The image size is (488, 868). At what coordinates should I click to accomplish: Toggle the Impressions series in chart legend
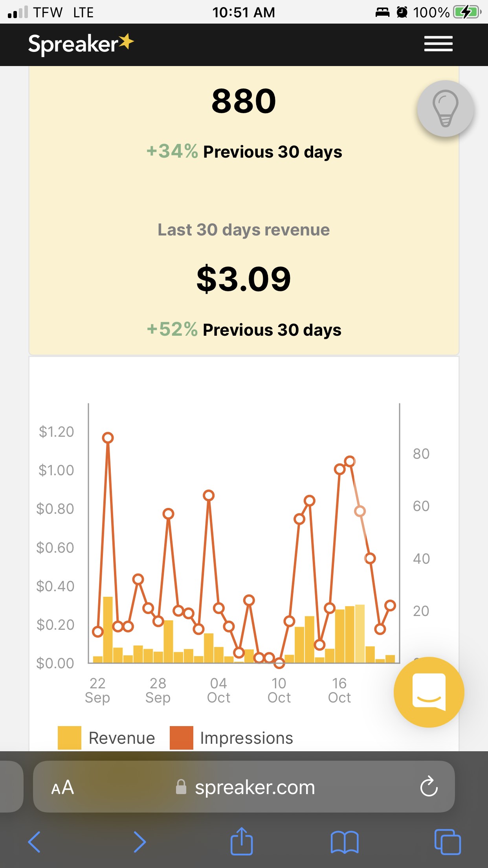(x=246, y=738)
